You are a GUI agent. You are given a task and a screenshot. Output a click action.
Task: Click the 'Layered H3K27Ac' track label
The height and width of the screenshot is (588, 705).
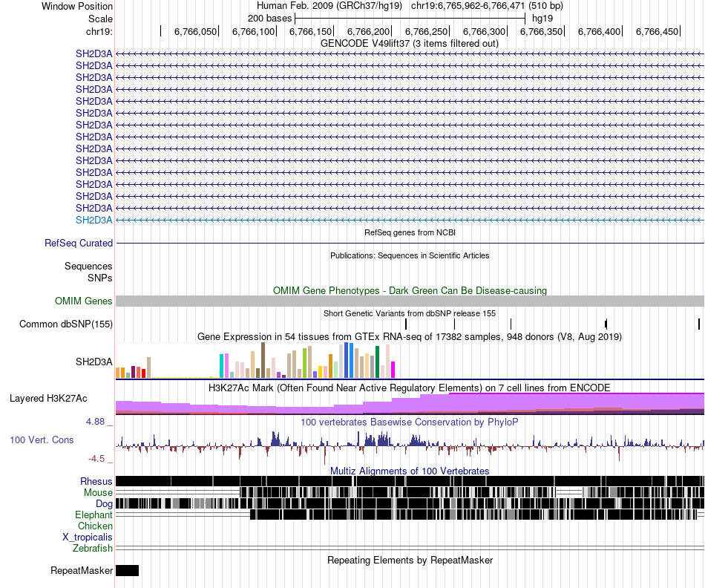tap(48, 398)
